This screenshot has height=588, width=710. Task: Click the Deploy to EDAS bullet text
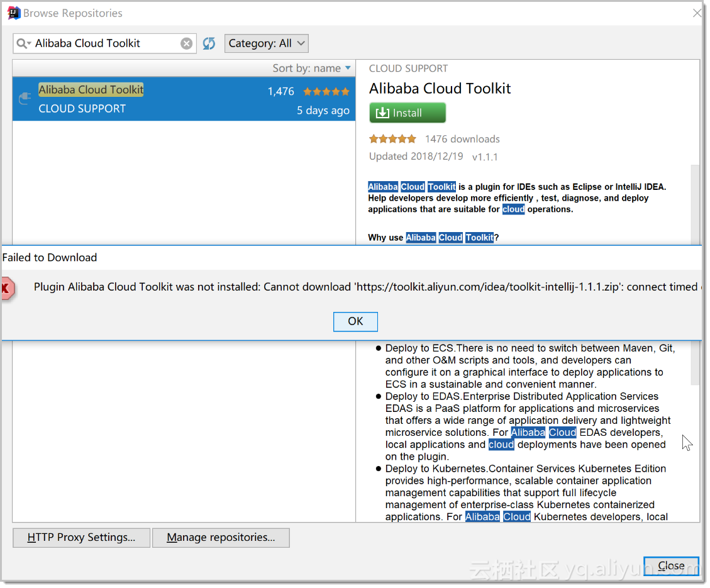point(528,426)
